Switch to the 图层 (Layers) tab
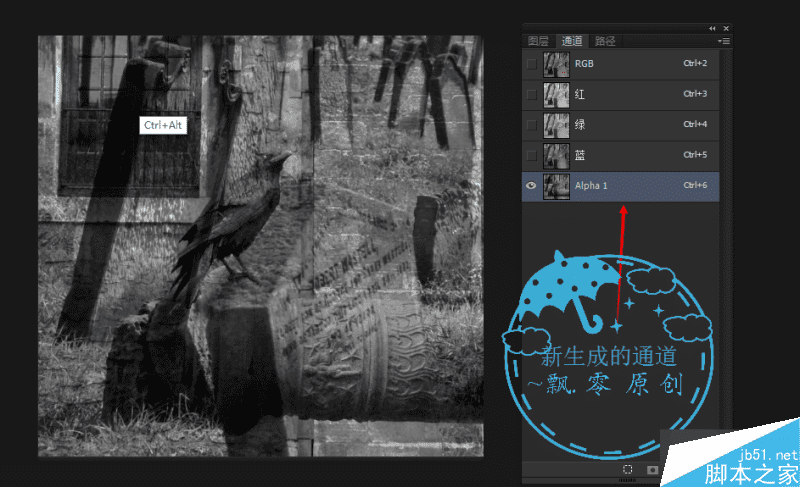 point(538,41)
